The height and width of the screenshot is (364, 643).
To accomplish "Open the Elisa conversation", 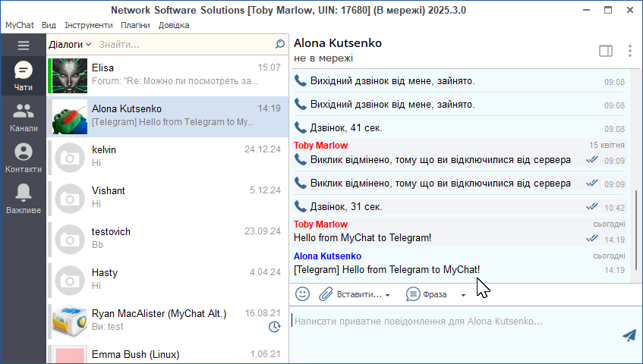I will click(x=168, y=76).
